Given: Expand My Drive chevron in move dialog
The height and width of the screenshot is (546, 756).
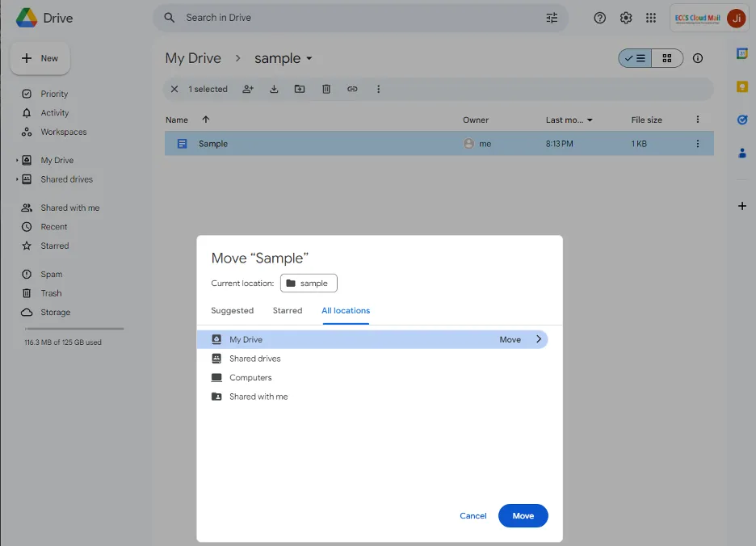Looking at the screenshot, I should point(539,340).
